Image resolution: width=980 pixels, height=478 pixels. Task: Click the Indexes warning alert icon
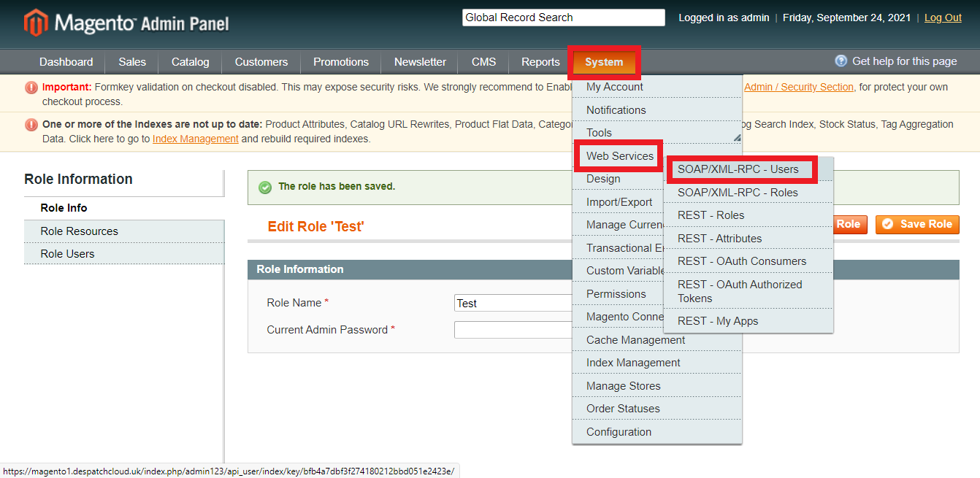tap(31, 125)
